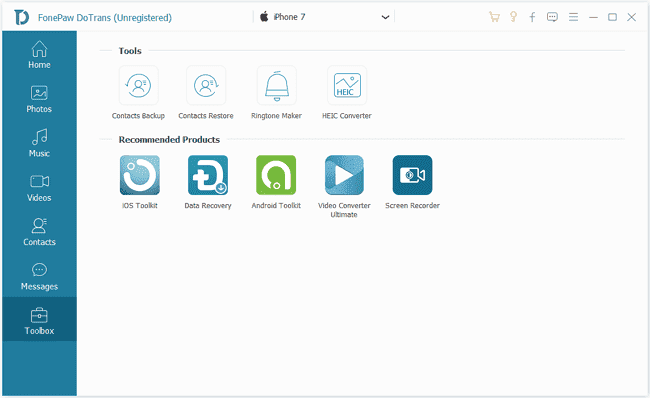The image size is (650, 398).
Task: Select the Data Recovery product icon
Action: coord(208,175)
